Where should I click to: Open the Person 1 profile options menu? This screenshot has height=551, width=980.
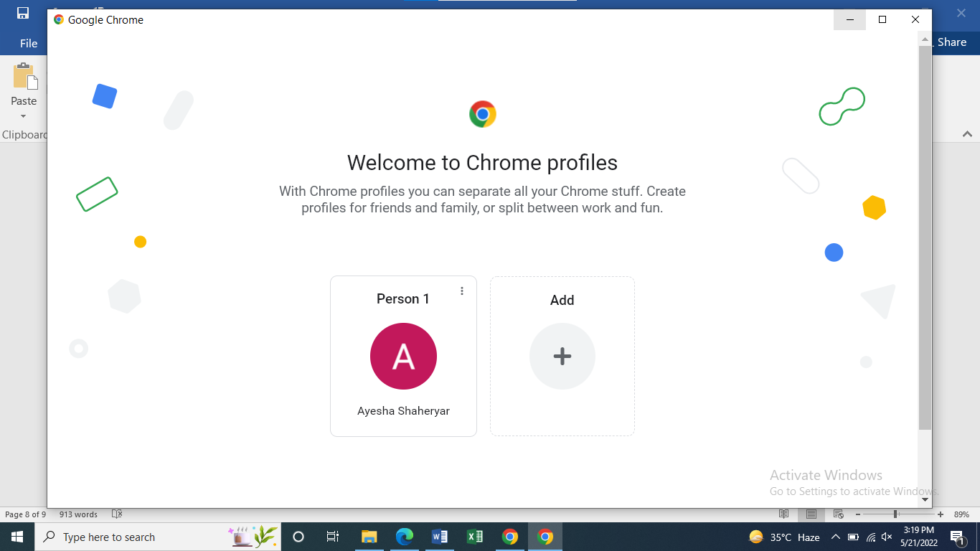[462, 291]
